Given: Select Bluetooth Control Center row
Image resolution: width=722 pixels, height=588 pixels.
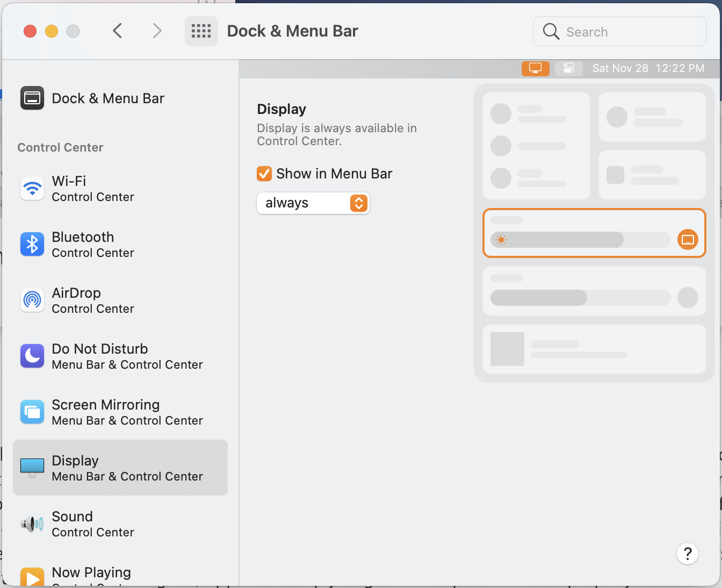Looking at the screenshot, I should point(120,245).
